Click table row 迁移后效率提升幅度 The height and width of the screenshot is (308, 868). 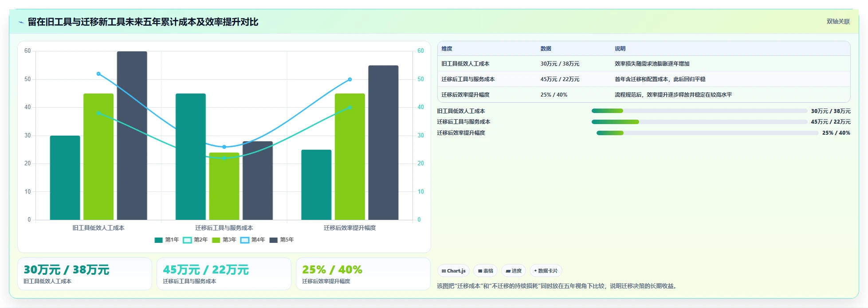[644, 95]
